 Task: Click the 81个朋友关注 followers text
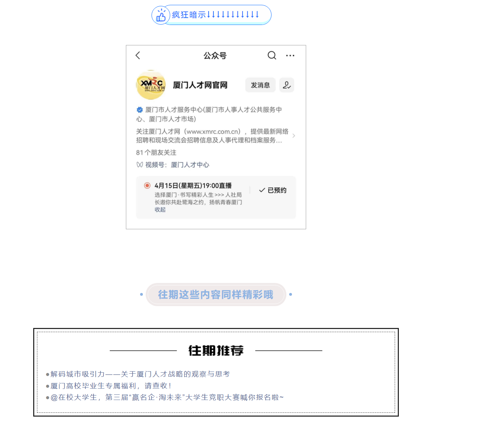point(156,153)
